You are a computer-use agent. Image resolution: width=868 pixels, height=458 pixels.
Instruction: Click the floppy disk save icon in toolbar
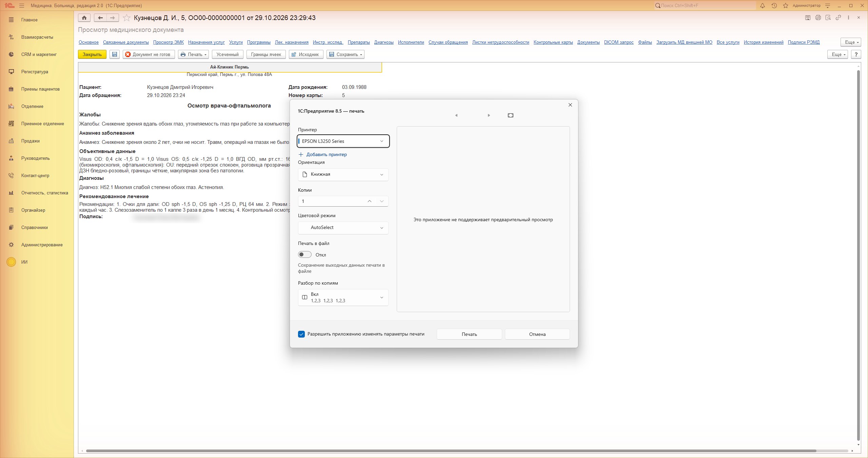click(115, 54)
